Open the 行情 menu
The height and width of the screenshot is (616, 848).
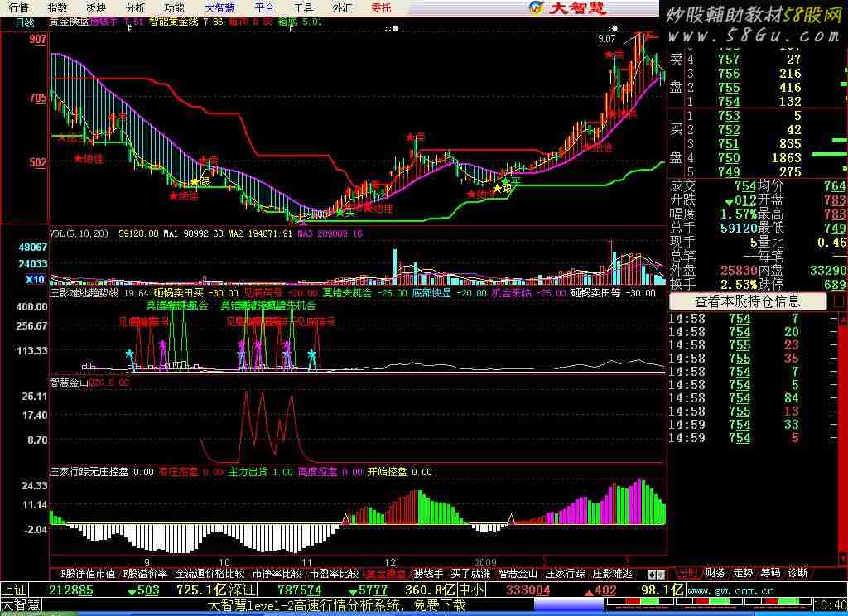(x=19, y=7)
